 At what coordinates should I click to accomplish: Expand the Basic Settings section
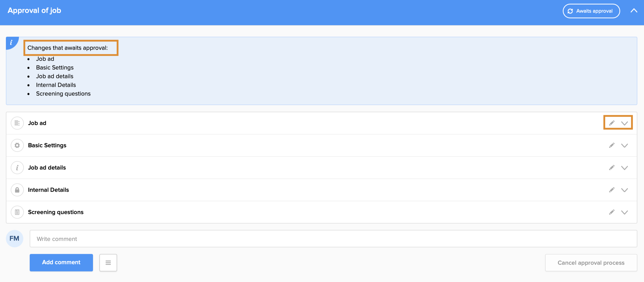[x=625, y=146]
